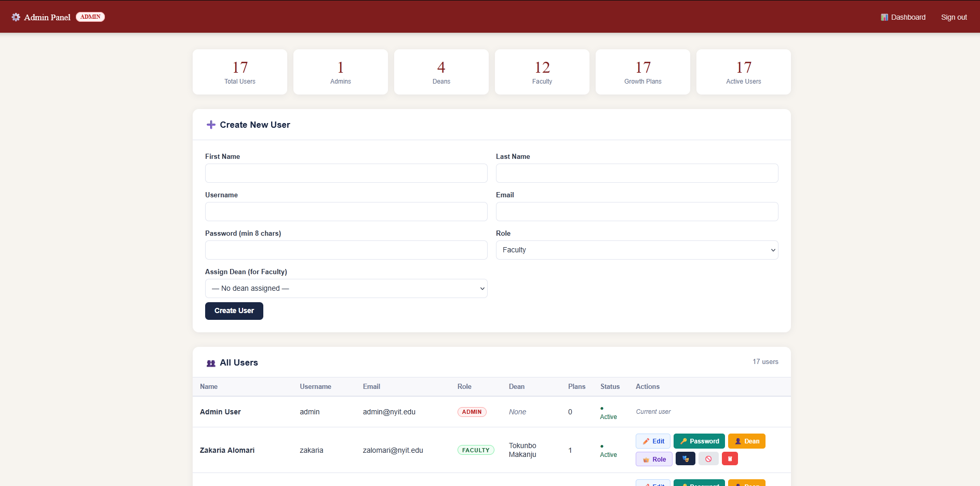The height and width of the screenshot is (486, 980).
Task: Click the gear icon beside Admin Panel
Action: (x=16, y=17)
